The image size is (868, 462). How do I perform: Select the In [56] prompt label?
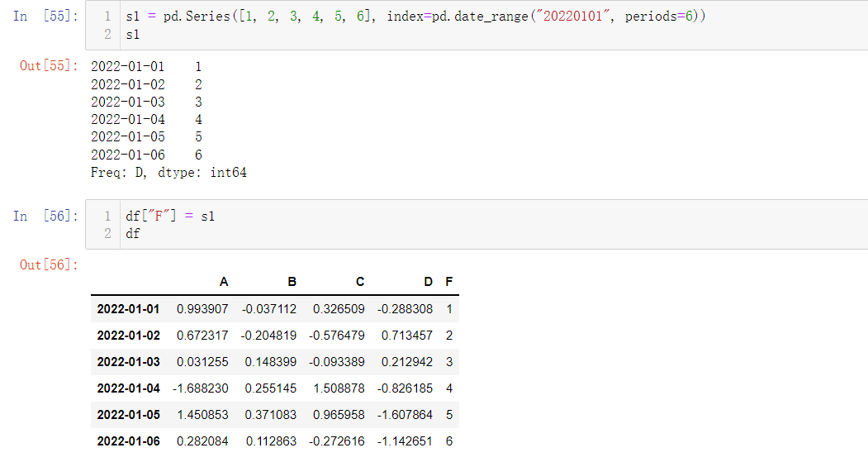point(46,216)
